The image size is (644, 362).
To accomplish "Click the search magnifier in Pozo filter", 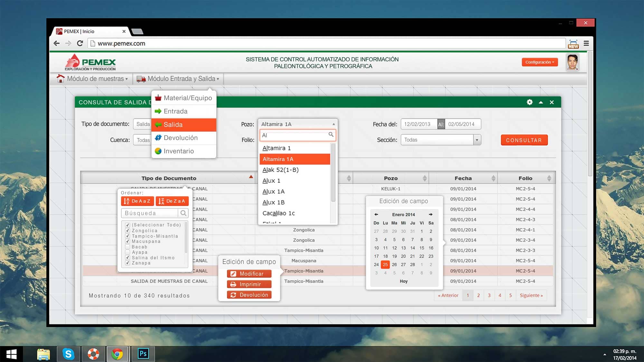I will pyautogui.click(x=331, y=135).
